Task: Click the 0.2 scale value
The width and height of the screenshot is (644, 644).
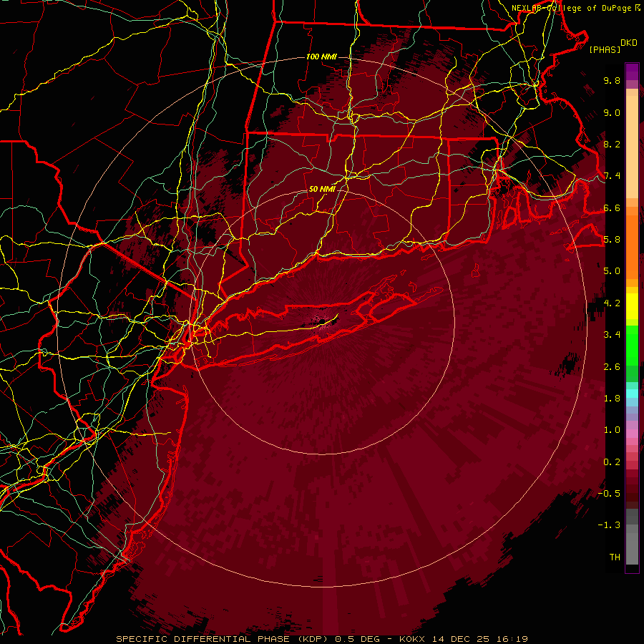Action: point(612,462)
